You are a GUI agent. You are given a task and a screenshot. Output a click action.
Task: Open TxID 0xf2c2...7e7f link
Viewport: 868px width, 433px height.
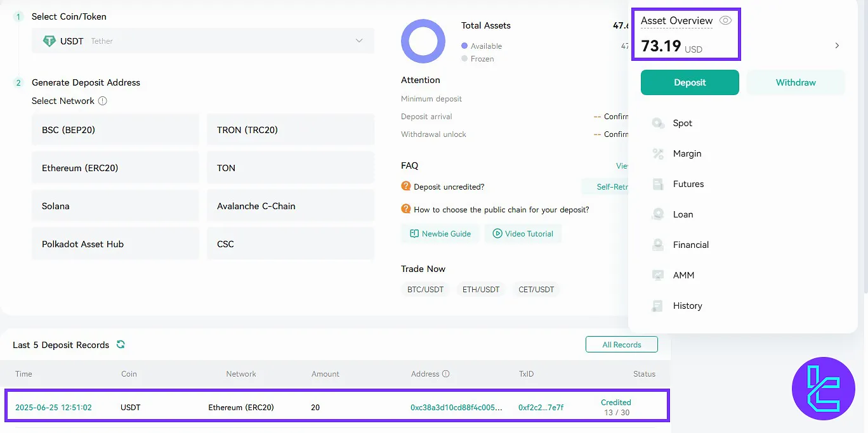541,408
